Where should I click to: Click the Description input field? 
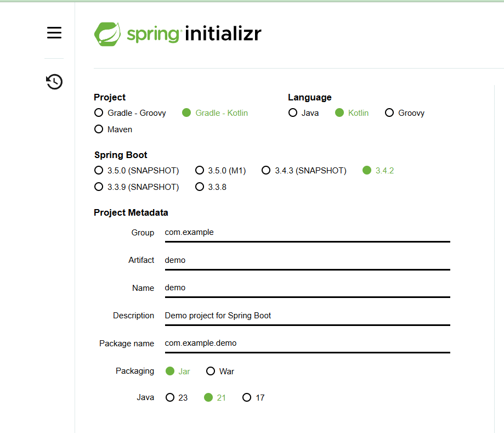307,315
